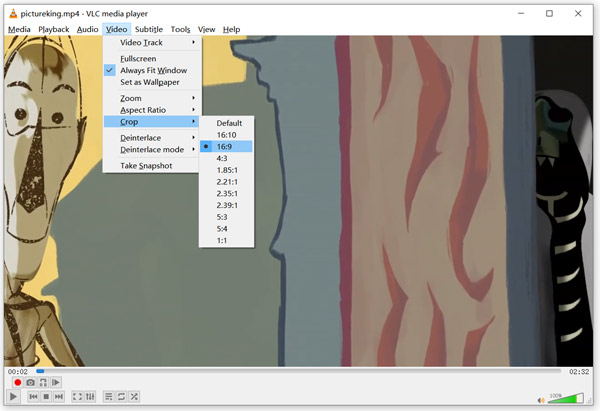Viewport: 600px width, 411px height.
Task: Select 1.85:1 crop ratio
Action: click(226, 170)
